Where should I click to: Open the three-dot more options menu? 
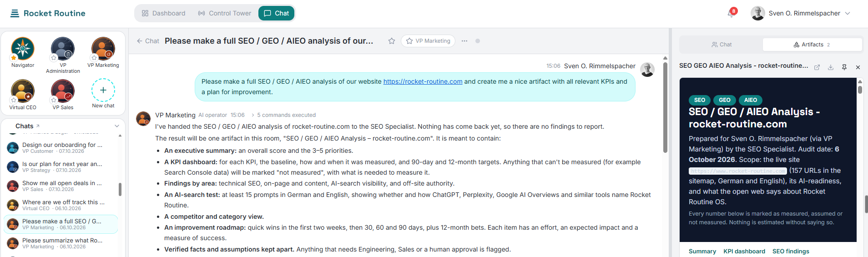coord(464,41)
